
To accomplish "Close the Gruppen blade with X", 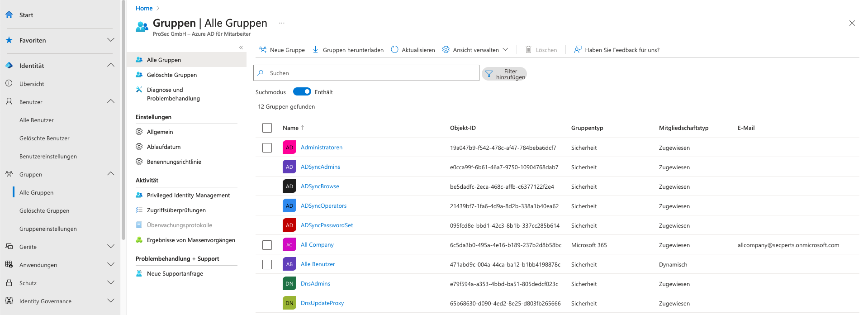I will [x=852, y=23].
